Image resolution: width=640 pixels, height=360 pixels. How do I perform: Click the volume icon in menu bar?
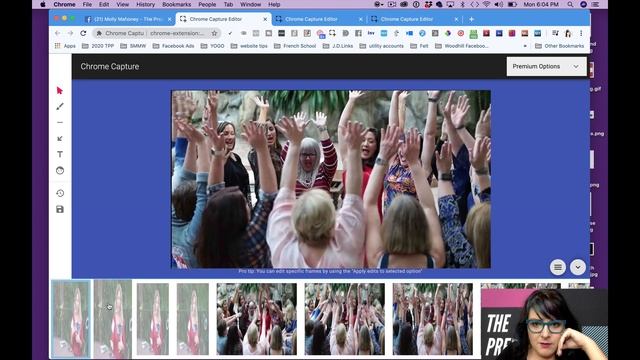click(x=499, y=4)
